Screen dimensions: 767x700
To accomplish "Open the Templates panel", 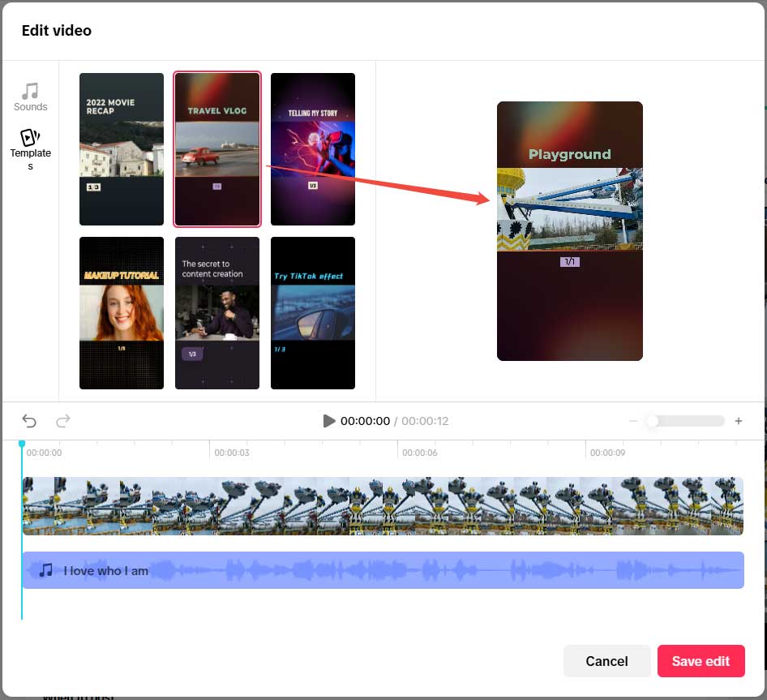I will coord(30,148).
